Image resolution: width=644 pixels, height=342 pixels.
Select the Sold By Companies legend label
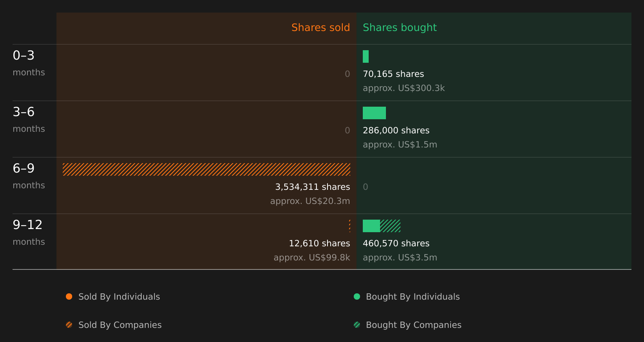(x=120, y=325)
